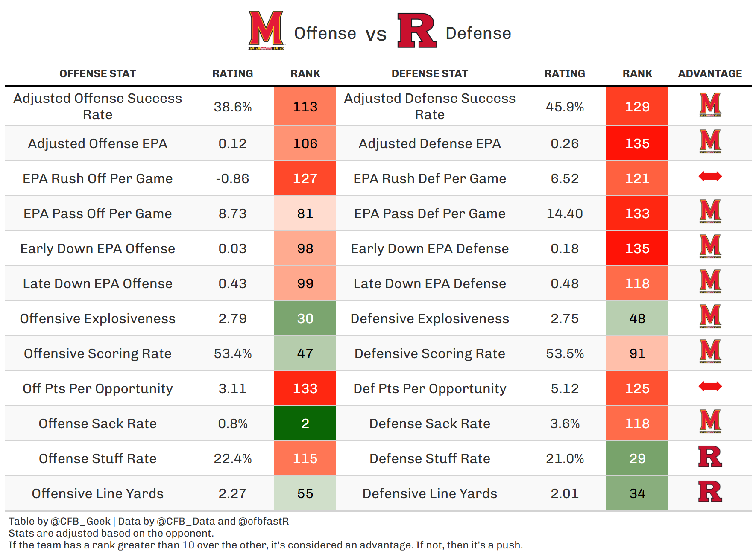Screen dimensions: 756x560
Task: Click the DEFENSE STAT column header
Action: pyautogui.click(x=430, y=74)
